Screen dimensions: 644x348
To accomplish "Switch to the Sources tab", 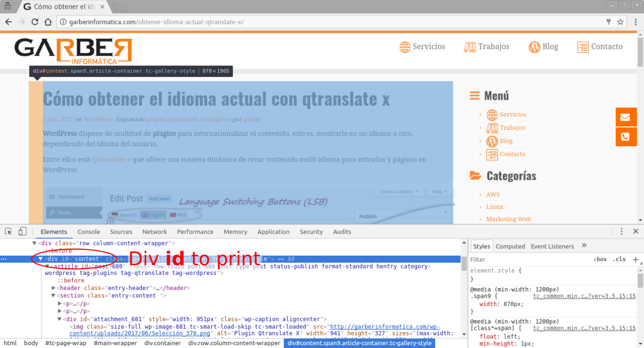I will click(121, 232).
